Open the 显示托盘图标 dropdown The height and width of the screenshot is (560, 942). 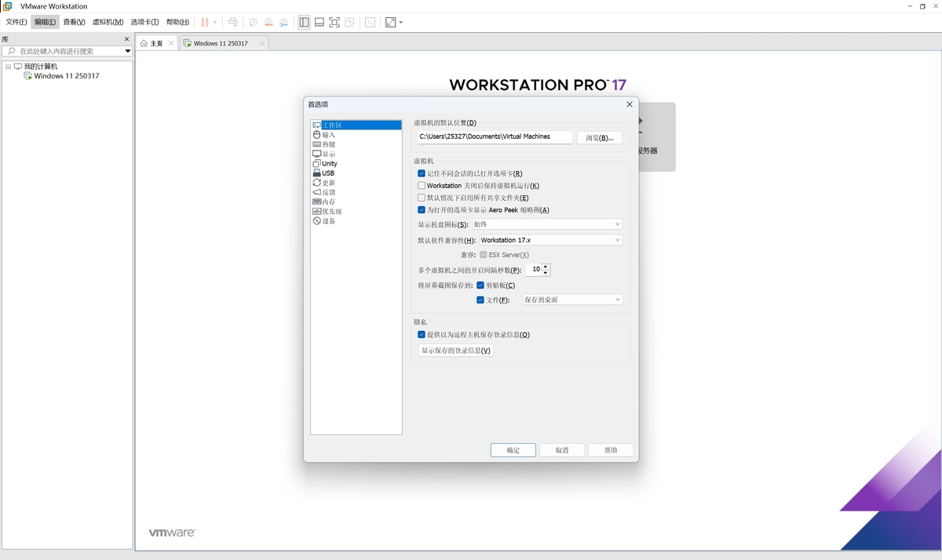point(547,224)
